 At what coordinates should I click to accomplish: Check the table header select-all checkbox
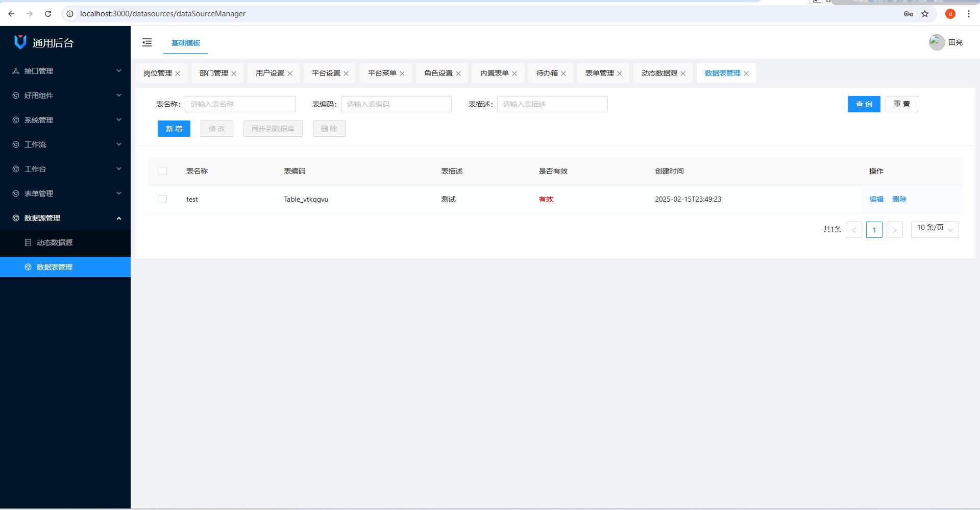pos(163,171)
